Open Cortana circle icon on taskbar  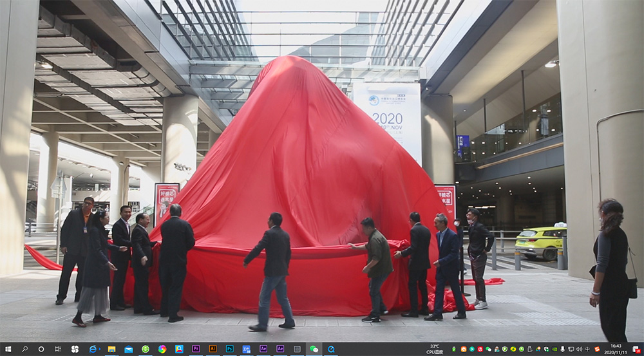(x=41, y=349)
